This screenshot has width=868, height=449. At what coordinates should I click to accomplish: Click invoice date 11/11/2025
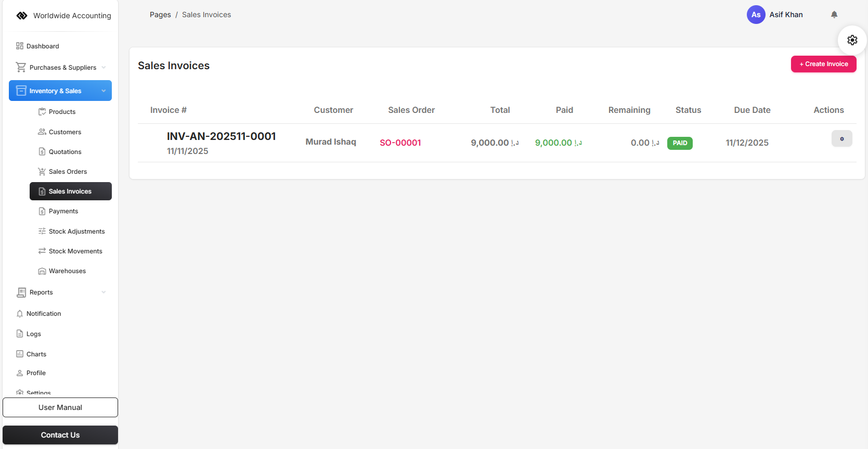click(187, 151)
